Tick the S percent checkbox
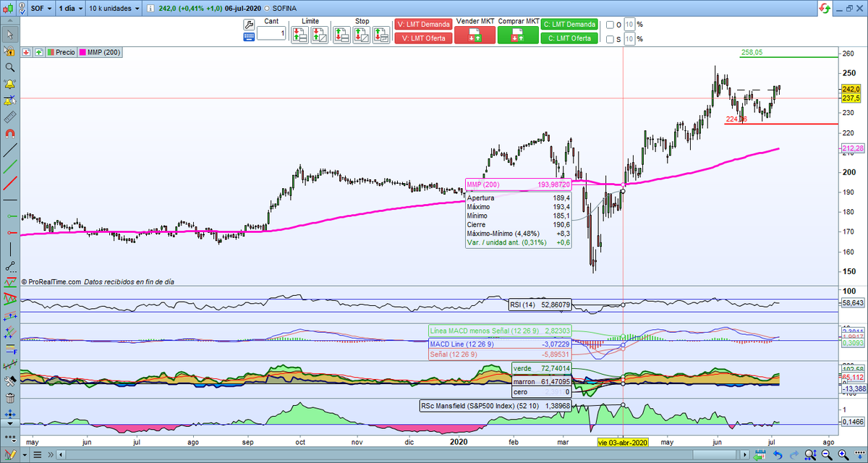This screenshot has height=463, width=868. (611, 39)
